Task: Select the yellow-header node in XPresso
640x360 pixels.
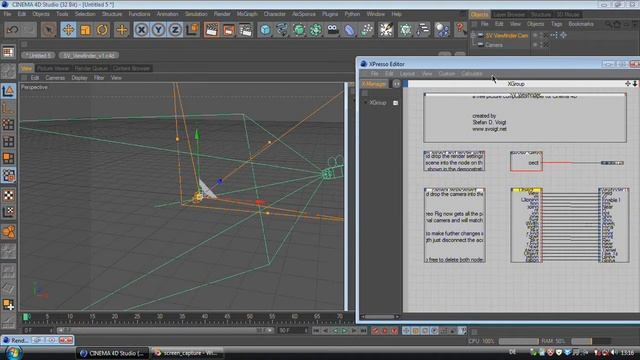Action: click(526, 225)
